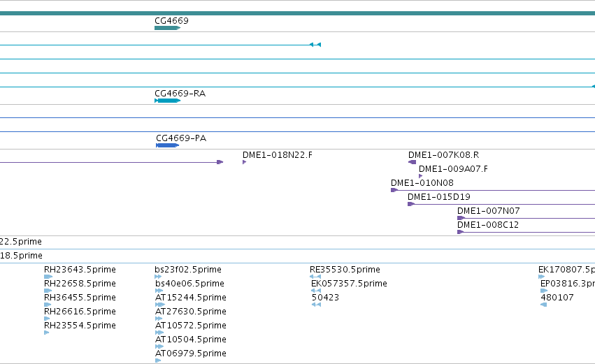
Task: Click the CG4669-RA transcript glyph
Action: [x=167, y=101]
